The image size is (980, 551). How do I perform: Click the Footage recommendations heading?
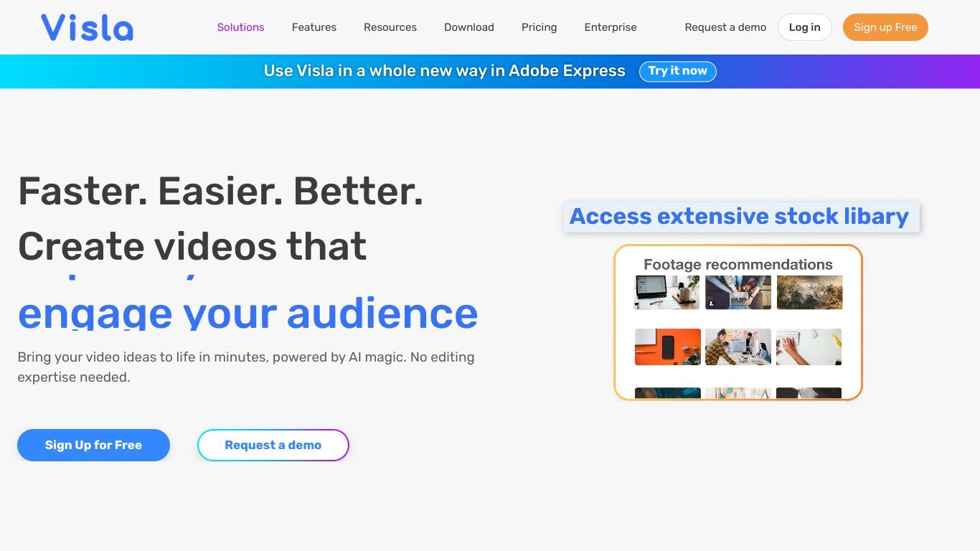(738, 264)
